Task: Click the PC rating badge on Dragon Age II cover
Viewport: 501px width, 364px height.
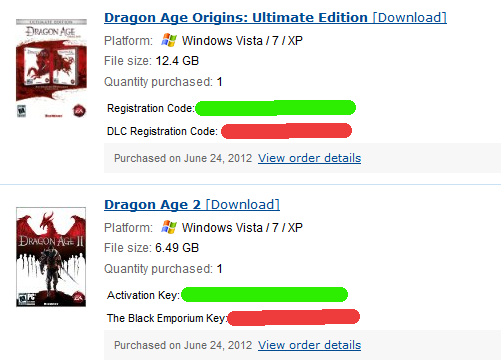Action: click(x=27, y=298)
